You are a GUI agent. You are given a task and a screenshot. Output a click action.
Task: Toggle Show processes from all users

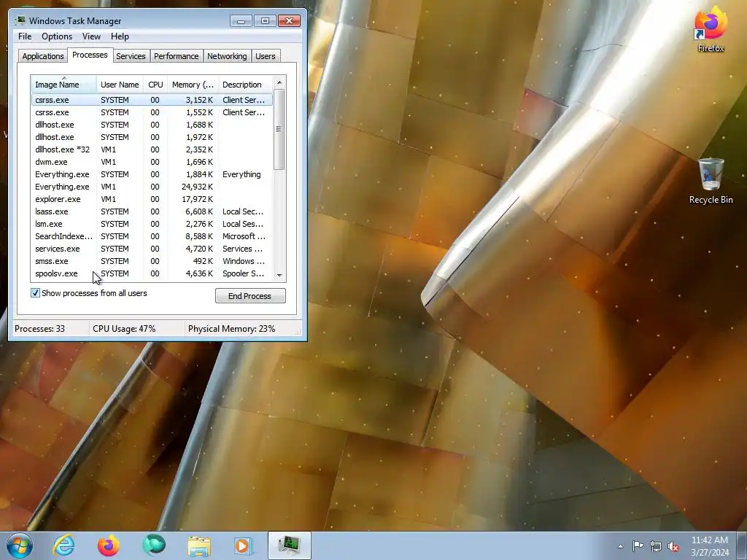click(35, 293)
